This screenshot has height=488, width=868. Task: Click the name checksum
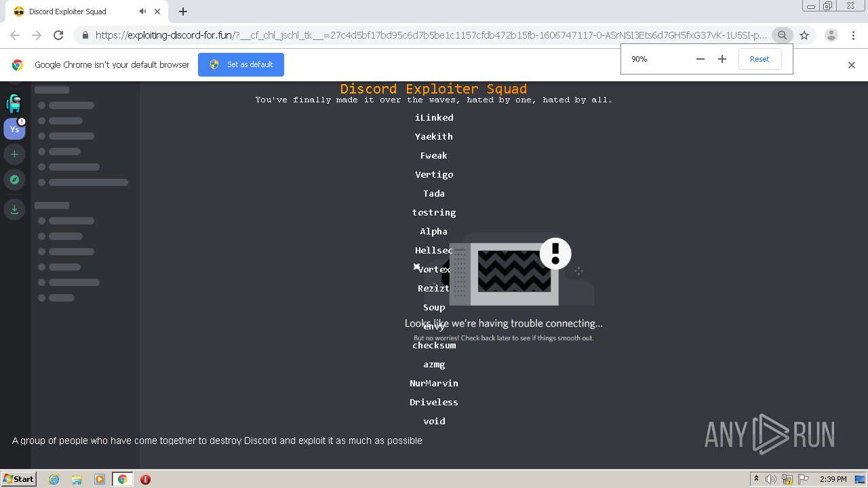(434, 345)
